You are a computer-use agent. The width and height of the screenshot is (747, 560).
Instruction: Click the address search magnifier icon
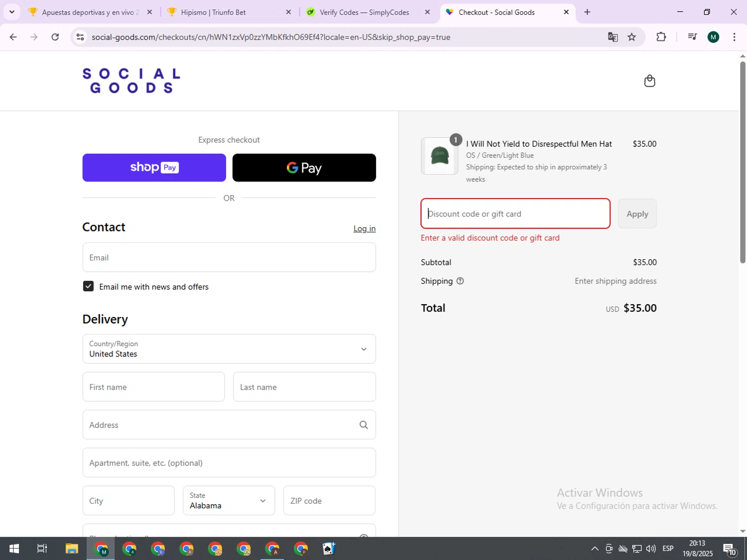point(364,425)
